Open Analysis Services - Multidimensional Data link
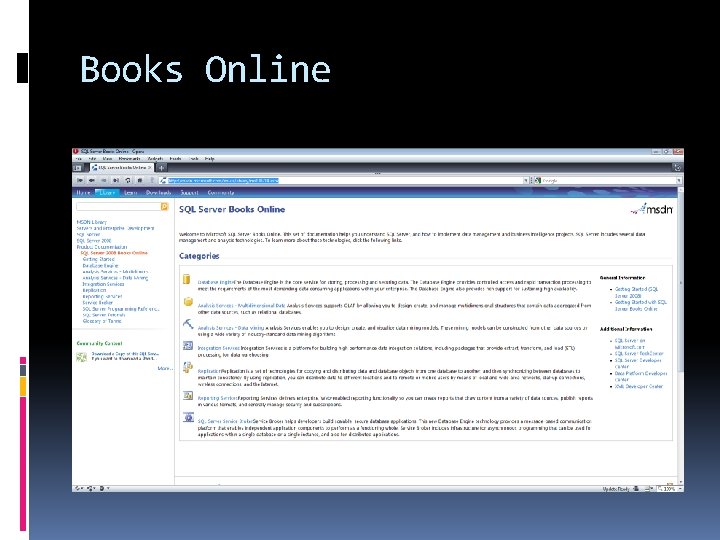Image resolution: width=720 pixels, height=540 pixels. pyautogui.click(x=241, y=305)
